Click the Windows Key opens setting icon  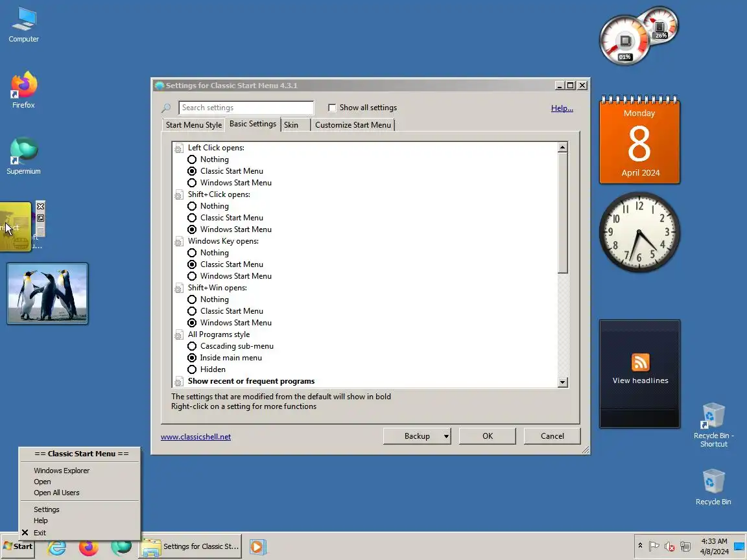coord(179,241)
